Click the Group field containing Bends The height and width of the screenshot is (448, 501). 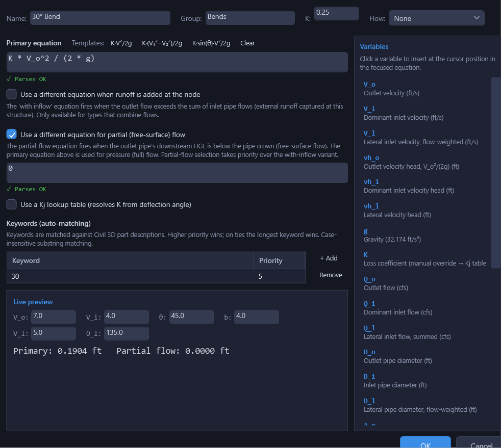tap(250, 17)
